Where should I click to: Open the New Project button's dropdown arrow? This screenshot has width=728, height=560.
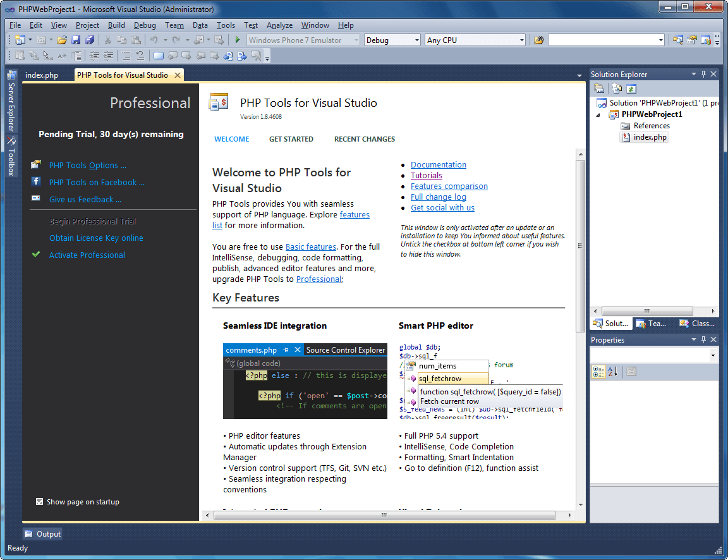pyautogui.click(x=30, y=40)
